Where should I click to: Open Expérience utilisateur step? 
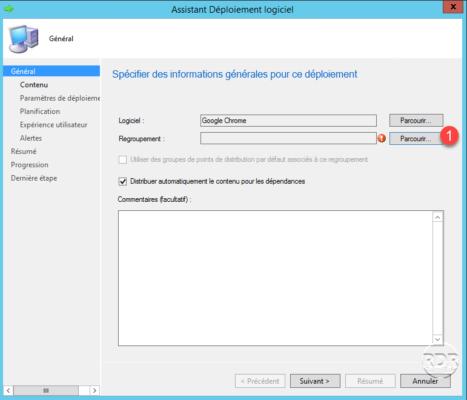(x=53, y=125)
